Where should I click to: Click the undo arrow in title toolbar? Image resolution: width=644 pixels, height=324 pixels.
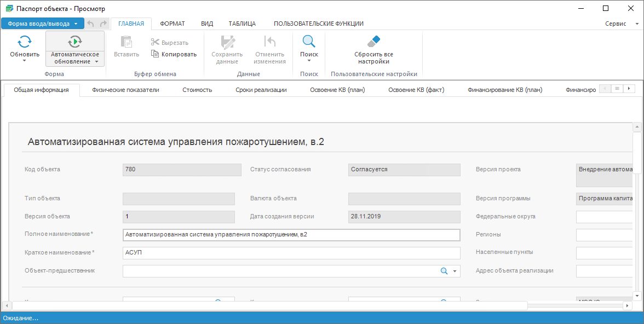point(91,24)
